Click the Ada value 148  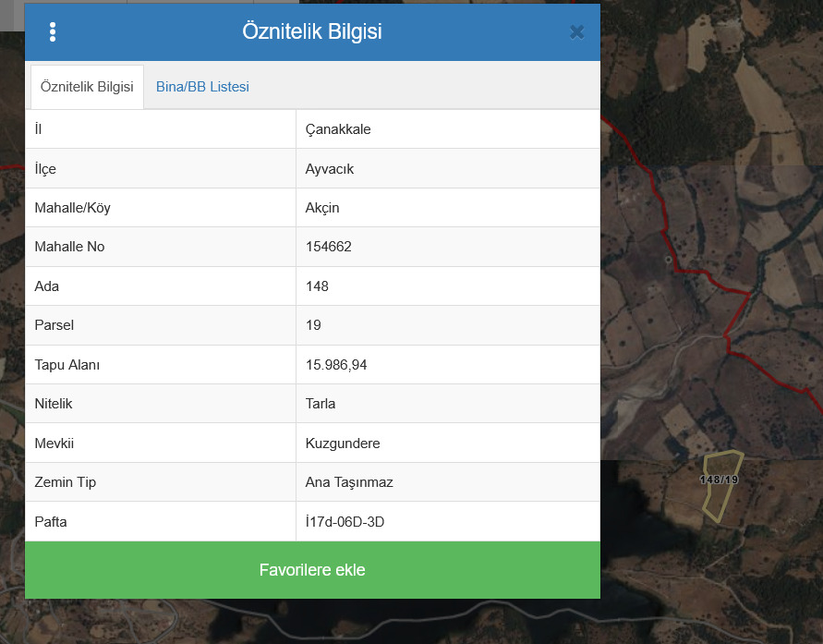coord(317,286)
